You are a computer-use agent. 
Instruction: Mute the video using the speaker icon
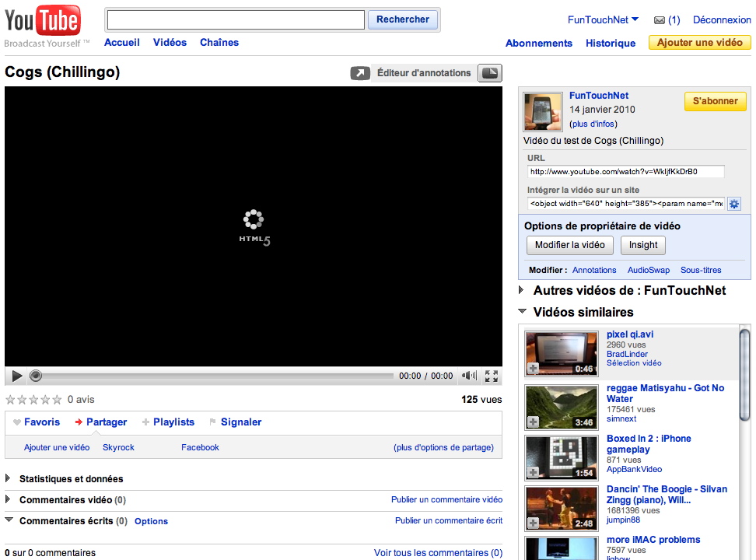469,376
